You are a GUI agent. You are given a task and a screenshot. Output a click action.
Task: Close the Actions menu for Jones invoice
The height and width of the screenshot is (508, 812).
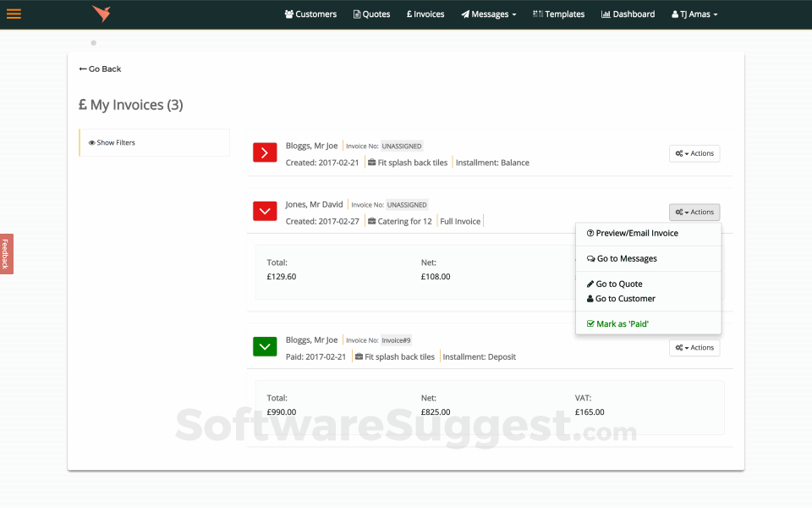point(694,212)
